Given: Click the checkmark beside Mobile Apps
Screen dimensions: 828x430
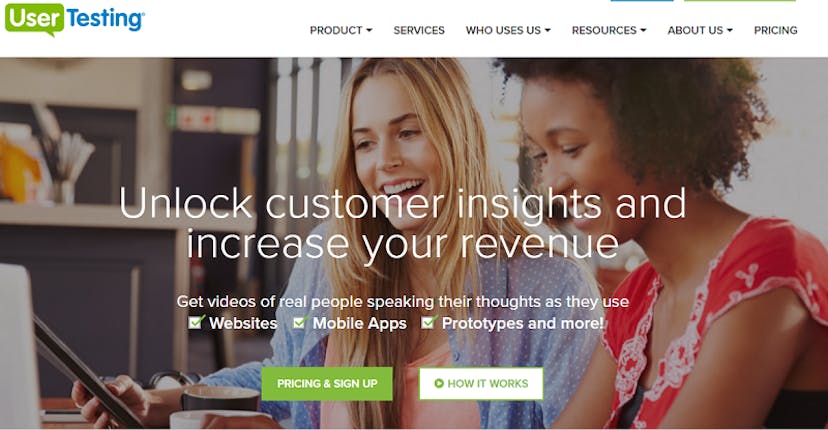Looking at the screenshot, I should click(300, 321).
